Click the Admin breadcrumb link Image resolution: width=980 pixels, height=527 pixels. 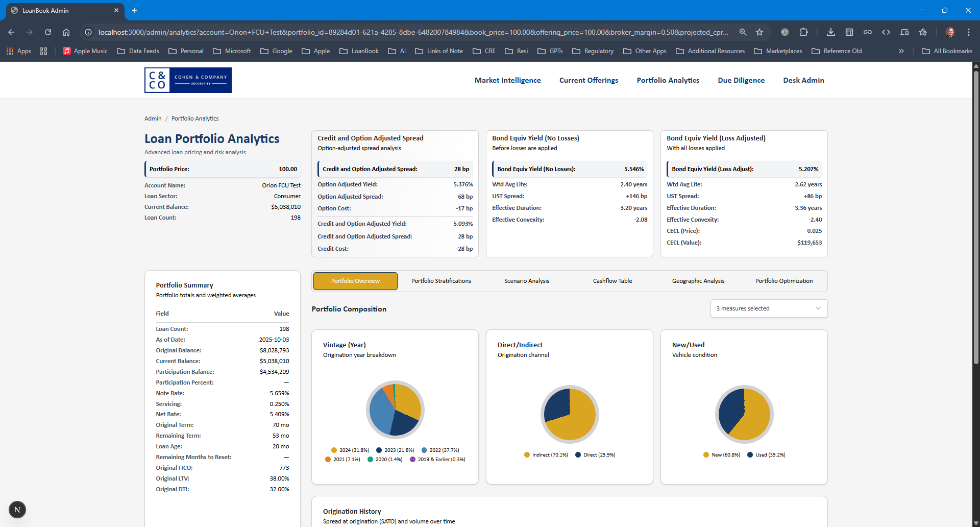(153, 118)
